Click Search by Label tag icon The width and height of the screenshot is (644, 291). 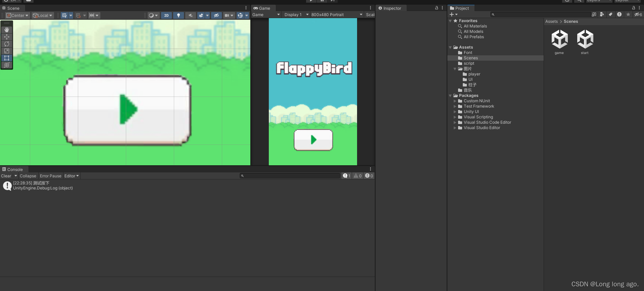pyautogui.click(x=610, y=14)
